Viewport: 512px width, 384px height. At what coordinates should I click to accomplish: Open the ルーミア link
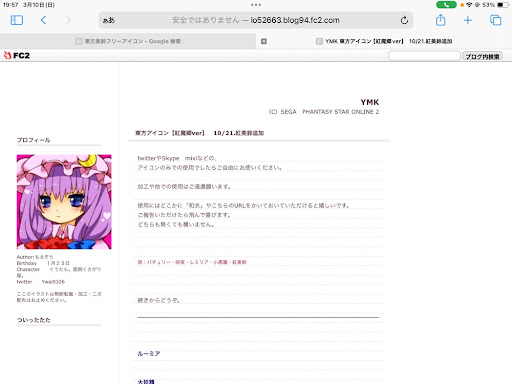point(149,353)
